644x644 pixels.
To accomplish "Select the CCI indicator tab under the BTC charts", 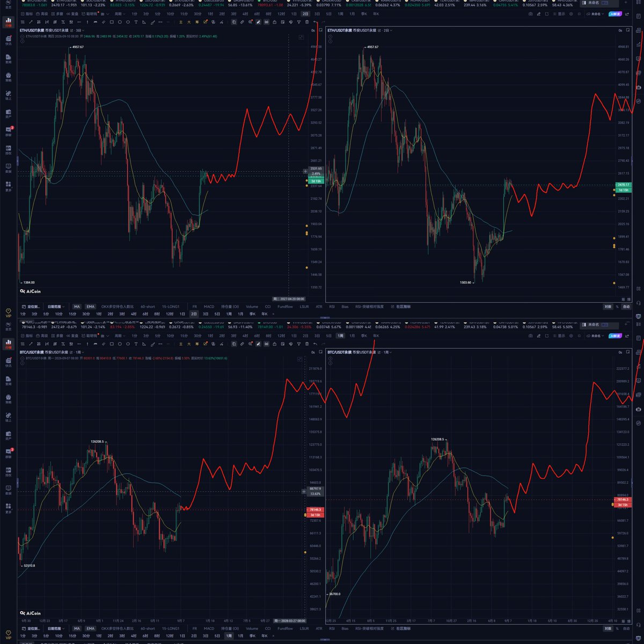I will pyautogui.click(x=268, y=628).
